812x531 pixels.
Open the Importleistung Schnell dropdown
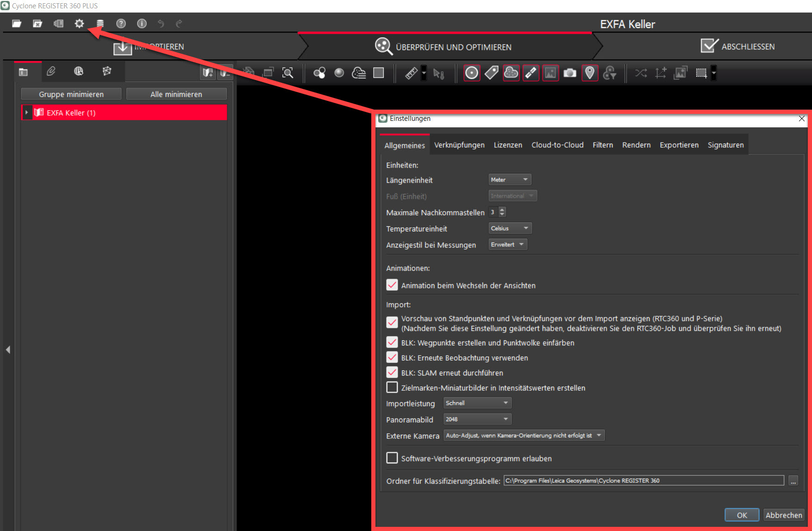[x=477, y=403]
